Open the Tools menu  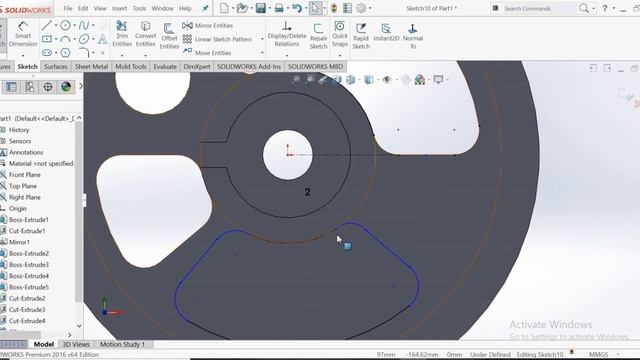(139, 8)
